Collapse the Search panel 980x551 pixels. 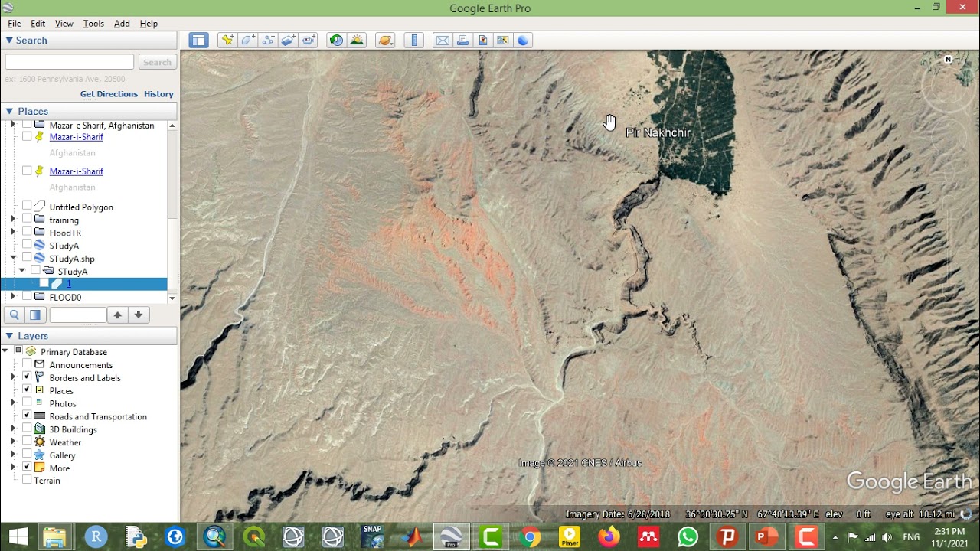9,41
